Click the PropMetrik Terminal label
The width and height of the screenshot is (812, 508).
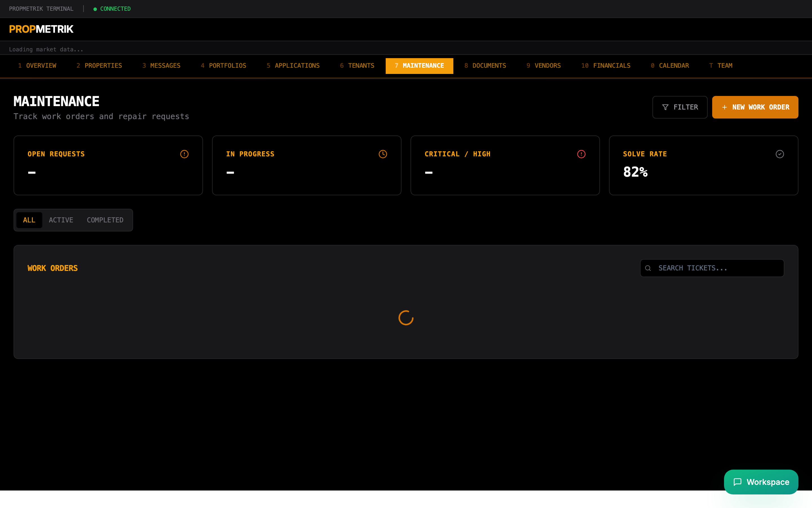(41, 9)
